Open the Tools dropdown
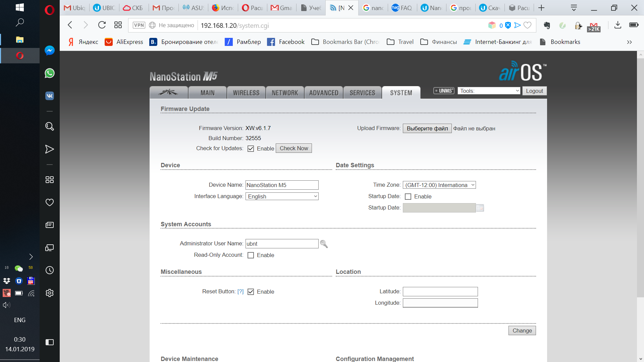The image size is (644, 362). pos(489,91)
